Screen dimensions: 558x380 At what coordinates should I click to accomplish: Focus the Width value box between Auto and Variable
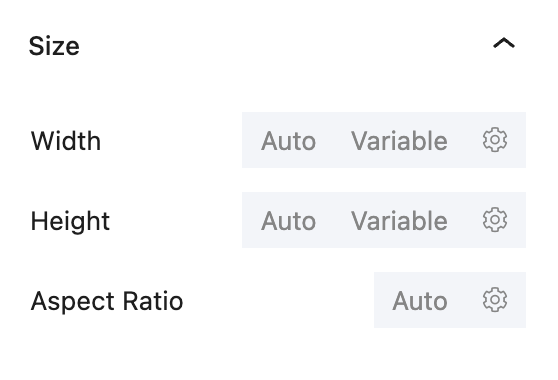(x=333, y=140)
